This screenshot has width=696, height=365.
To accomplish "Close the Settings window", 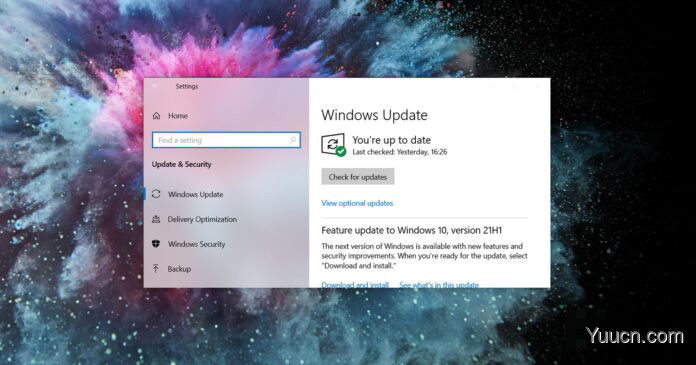I will [538, 86].
